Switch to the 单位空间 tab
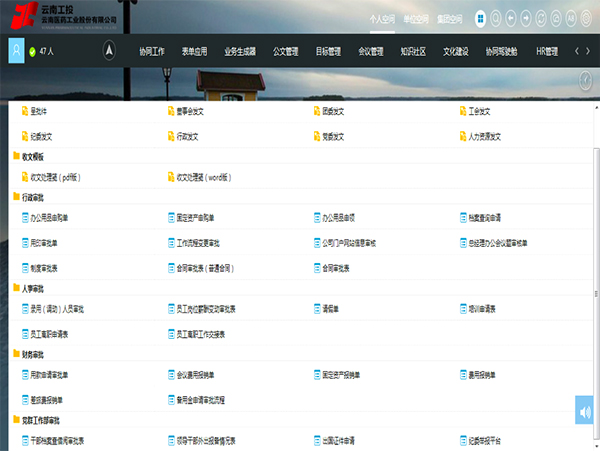This screenshot has width=600, height=451. point(416,19)
